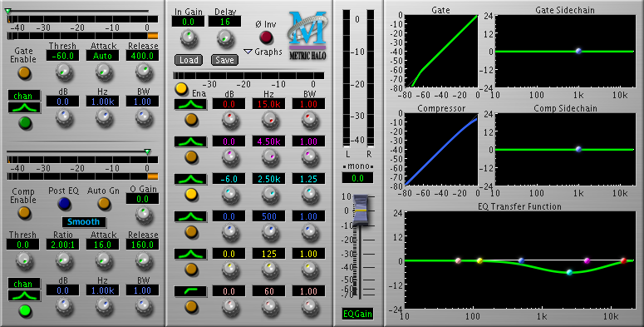Open filter type menu for 500 Hz band
This screenshot has height=327, width=644.
(x=190, y=216)
